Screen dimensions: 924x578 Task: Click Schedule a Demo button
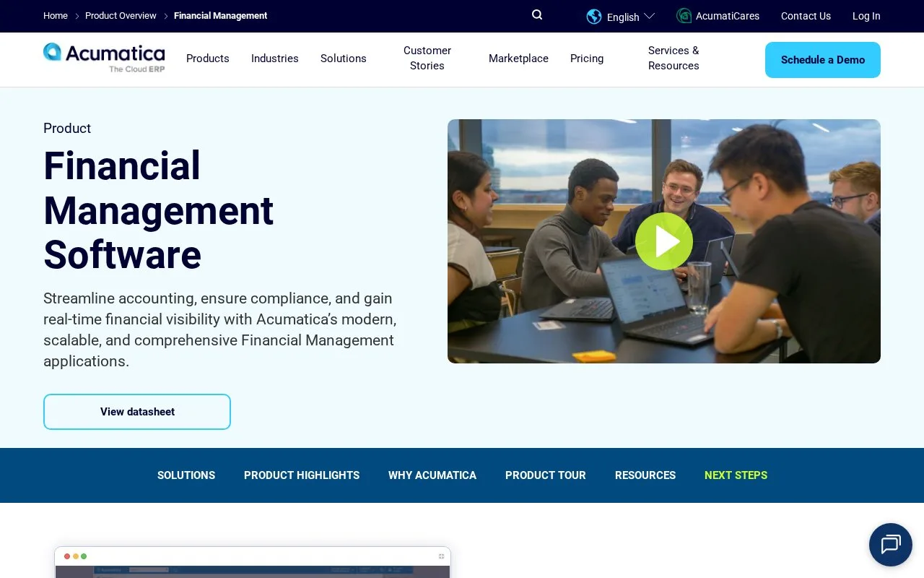click(x=823, y=60)
